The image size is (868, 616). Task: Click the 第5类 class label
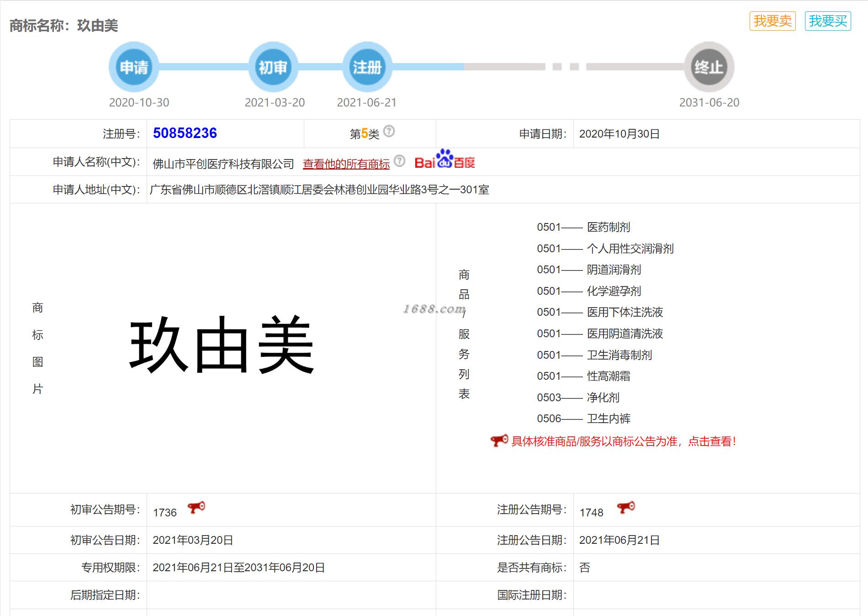pyautogui.click(x=365, y=133)
